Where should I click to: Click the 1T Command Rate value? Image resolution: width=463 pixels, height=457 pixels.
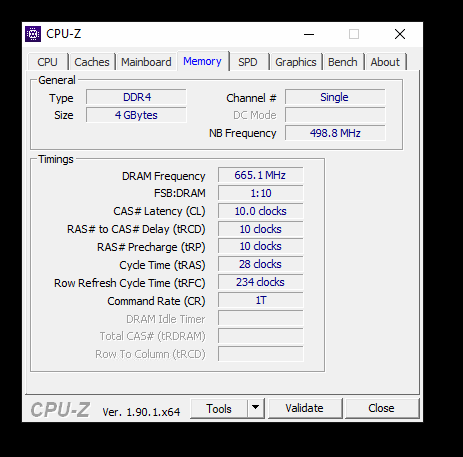261,300
